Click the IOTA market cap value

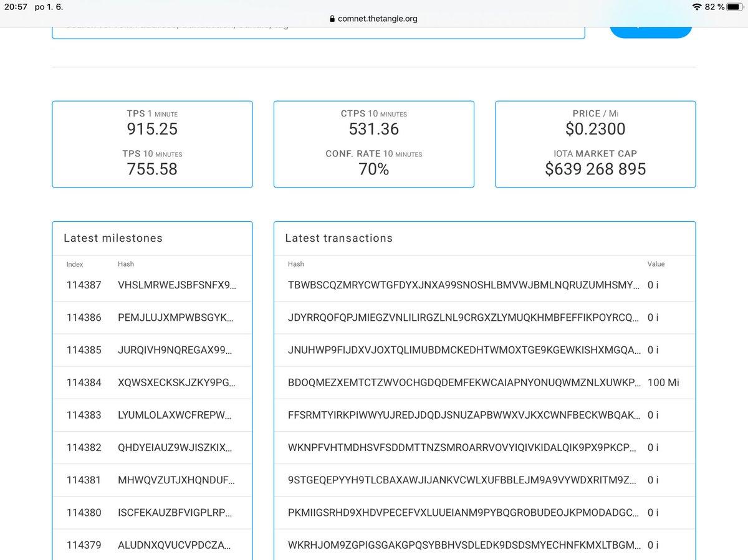pyautogui.click(x=595, y=169)
